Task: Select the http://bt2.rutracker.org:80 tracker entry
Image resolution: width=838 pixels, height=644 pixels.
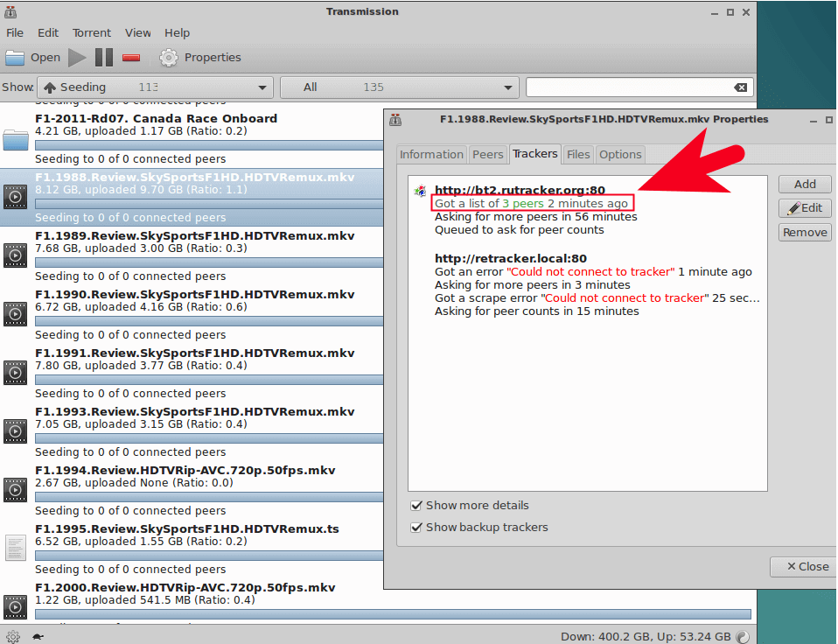Action: tap(520, 190)
